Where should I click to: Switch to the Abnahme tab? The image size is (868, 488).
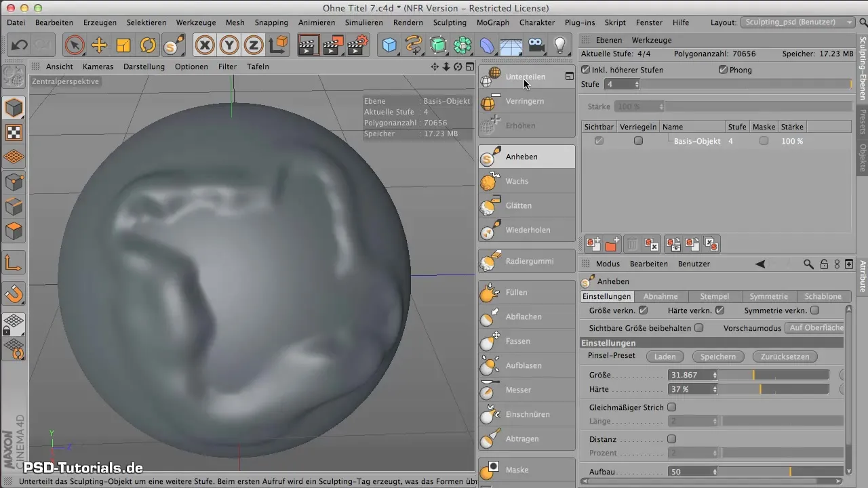tap(660, 296)
